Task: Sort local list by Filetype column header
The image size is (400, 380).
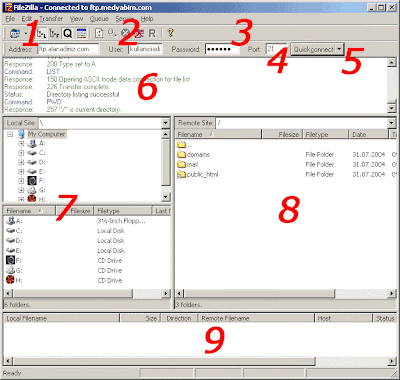Action: point(123,211)
